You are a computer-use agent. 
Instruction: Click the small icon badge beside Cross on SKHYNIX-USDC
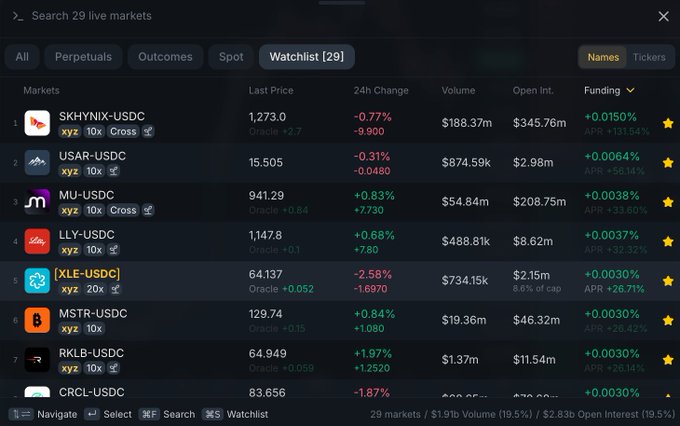pyautogui.click(x=148, y=131)
